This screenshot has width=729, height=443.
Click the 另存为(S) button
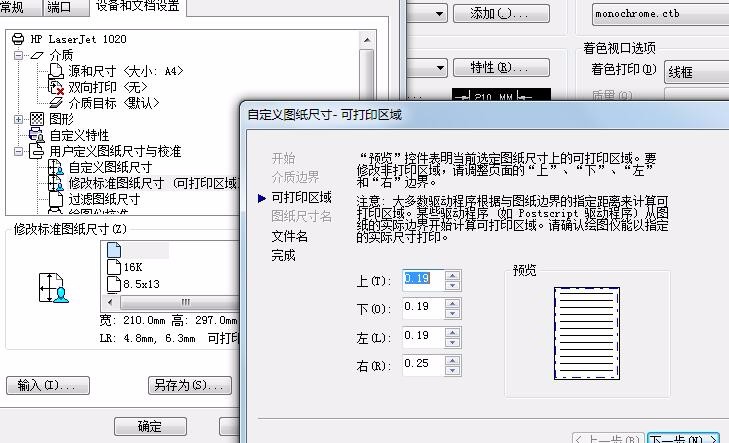click(190, 385)
